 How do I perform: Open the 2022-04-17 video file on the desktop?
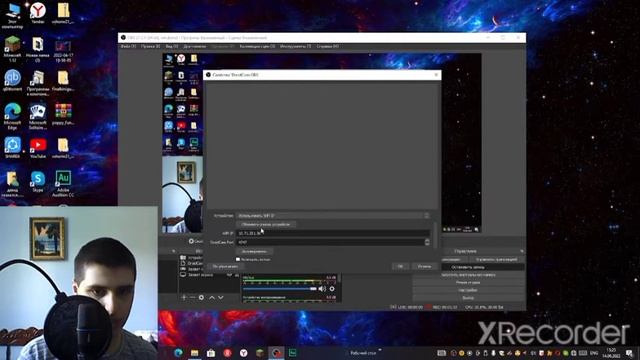[x=63, y=51]
